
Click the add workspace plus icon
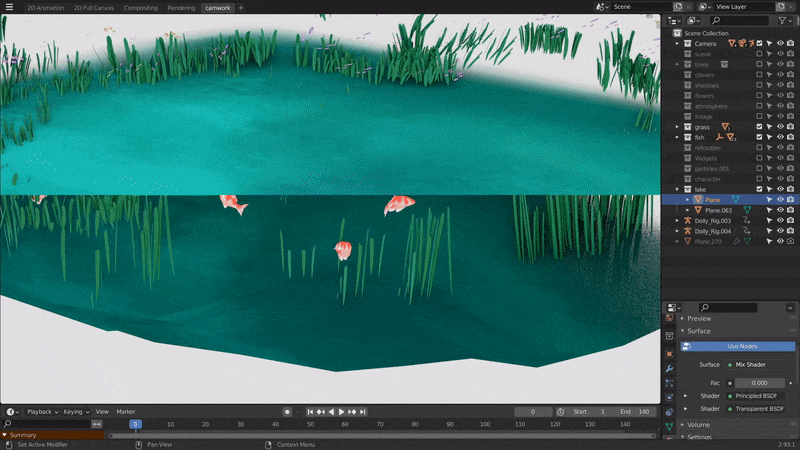coord(241,7)
